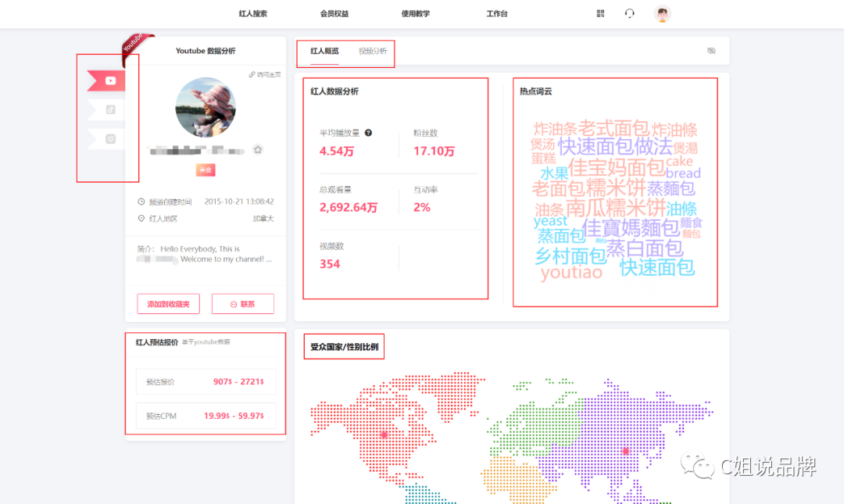The image size is (844, 504).
Task: Go to 工作台 in the top navigation
Action: tap(496, 13)
